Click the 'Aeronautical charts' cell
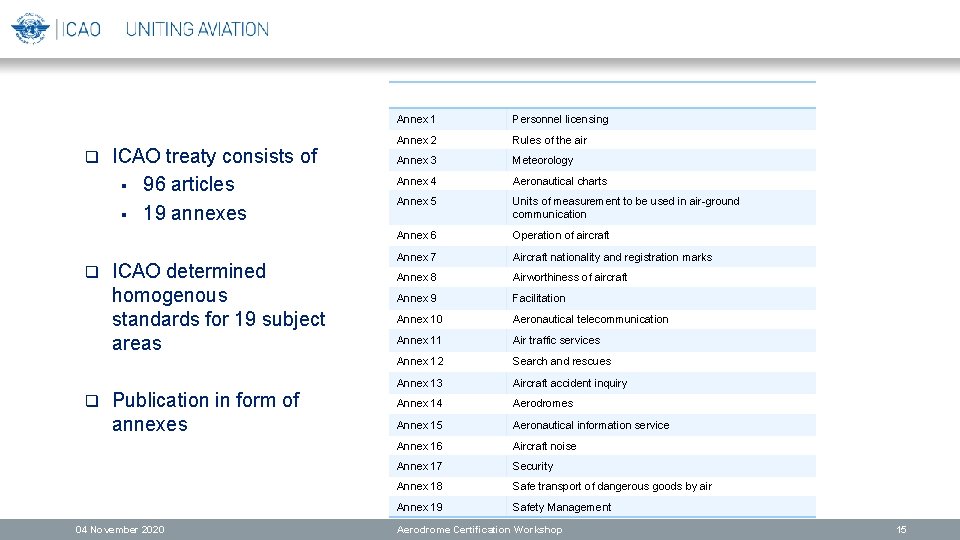The width and height of the screenshot is (960, 540). point(661,181)
